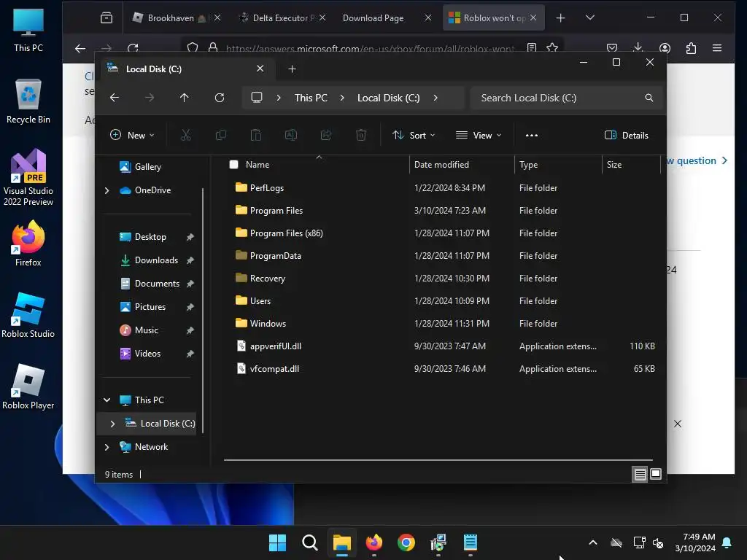
Task: Click chevron after Local Disk (C:) in breadcrumb
Action: (x=436, y=98)
